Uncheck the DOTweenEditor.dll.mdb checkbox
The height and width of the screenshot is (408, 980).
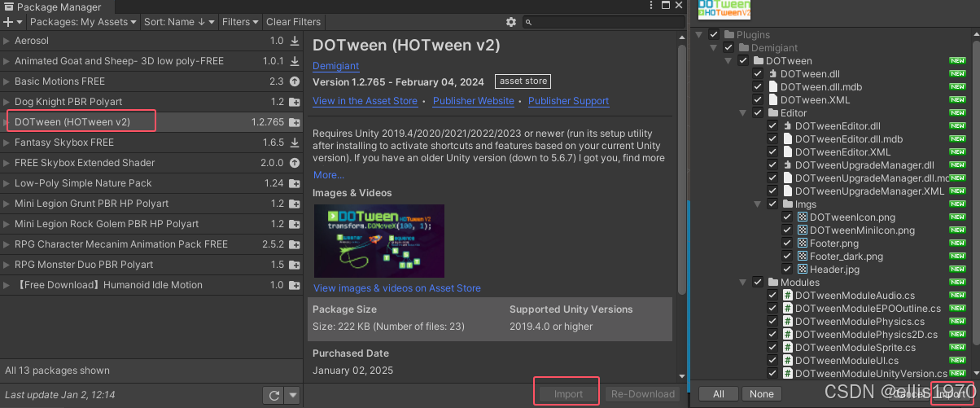click(772, 139)
